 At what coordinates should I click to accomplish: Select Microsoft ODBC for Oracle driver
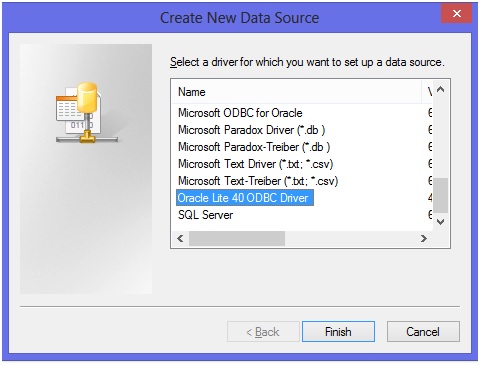pos(240,113)
